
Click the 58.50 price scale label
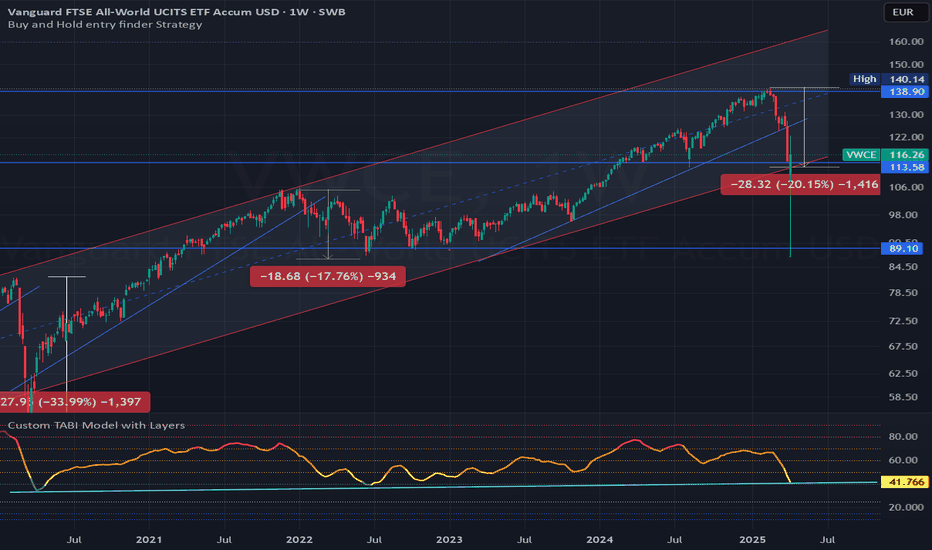tap(904, 397)
